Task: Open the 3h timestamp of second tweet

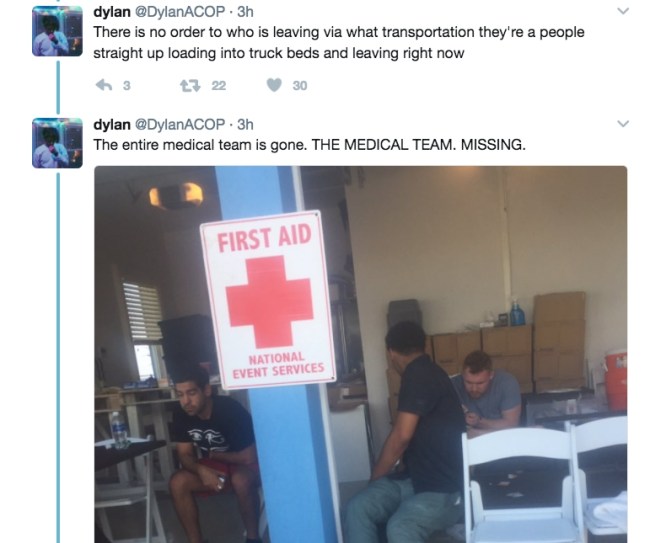Action: click(245, 124)
